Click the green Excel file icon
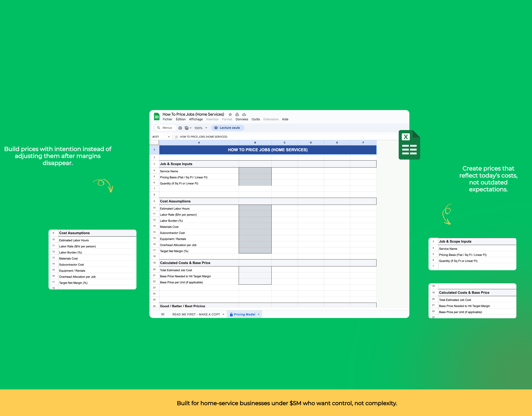532x416 pixels. pyautogui.click(x=409, y=145)
